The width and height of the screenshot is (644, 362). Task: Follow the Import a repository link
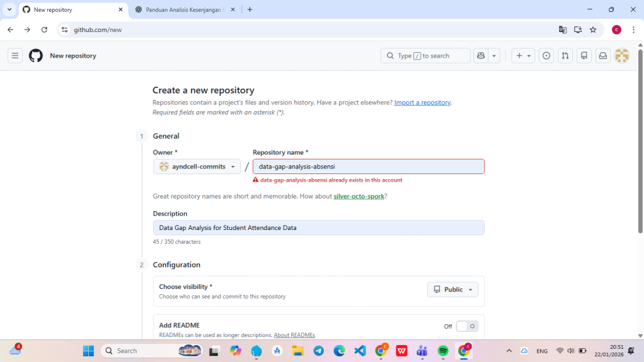[422, 102]
